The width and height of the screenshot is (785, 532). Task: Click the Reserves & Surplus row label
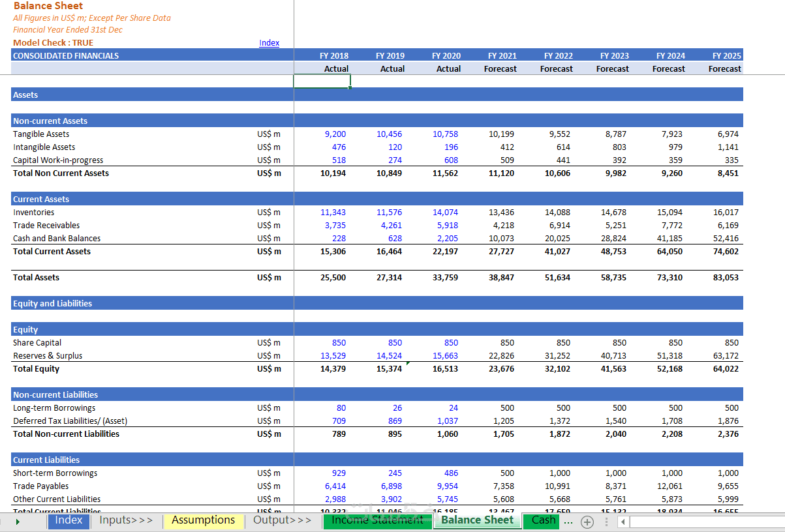pyautogui.click(x=48, y=356)
